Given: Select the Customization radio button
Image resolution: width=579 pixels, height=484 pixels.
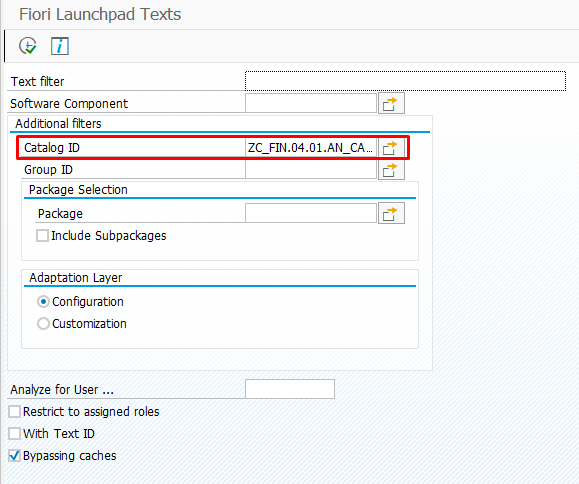Looking at the screenshot, I should [x=43, y=324].
